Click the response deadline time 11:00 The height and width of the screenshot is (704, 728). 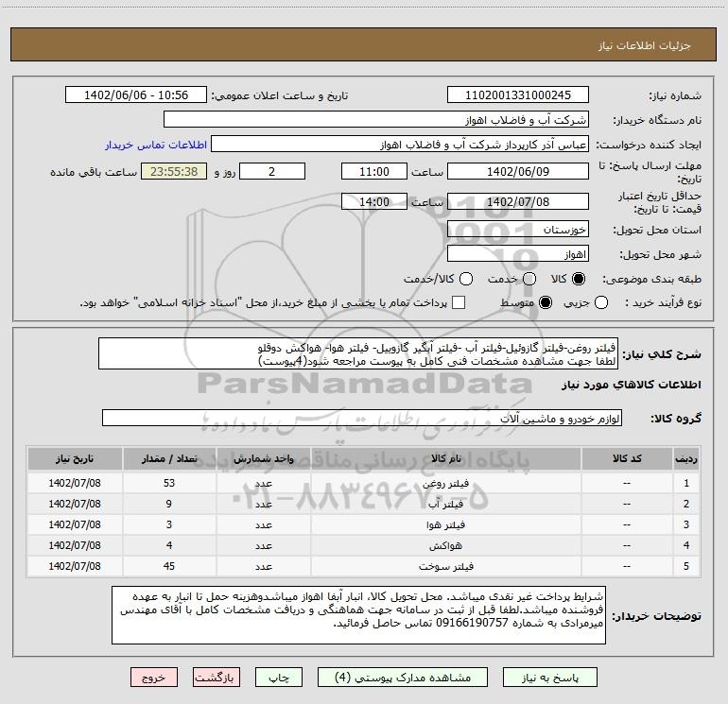click(x=374, y=171)
